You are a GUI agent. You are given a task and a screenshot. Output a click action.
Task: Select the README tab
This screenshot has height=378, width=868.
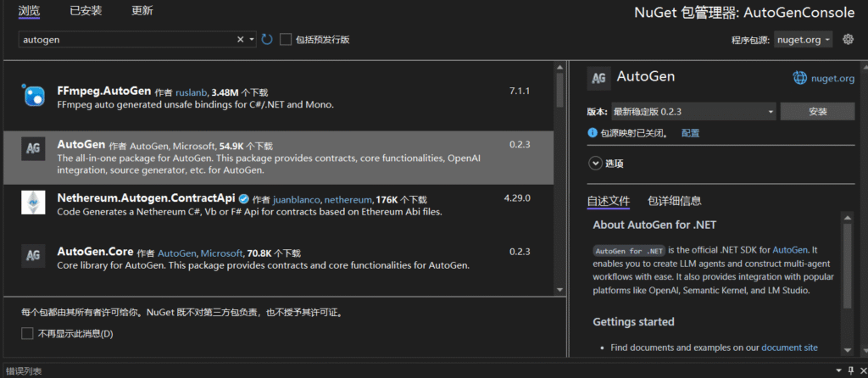(609, 201)
